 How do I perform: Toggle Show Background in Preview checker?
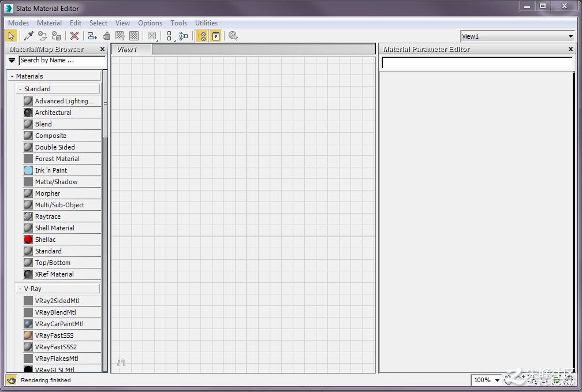tap(134, 36)
